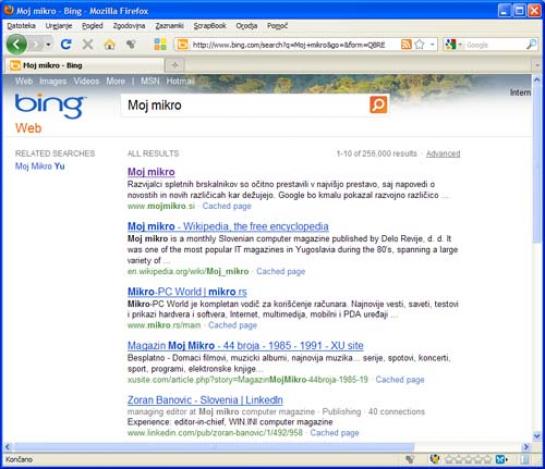Screen dimensions: 545x469
Task: Switch to Bing Videos search
Action: point(86,81)
